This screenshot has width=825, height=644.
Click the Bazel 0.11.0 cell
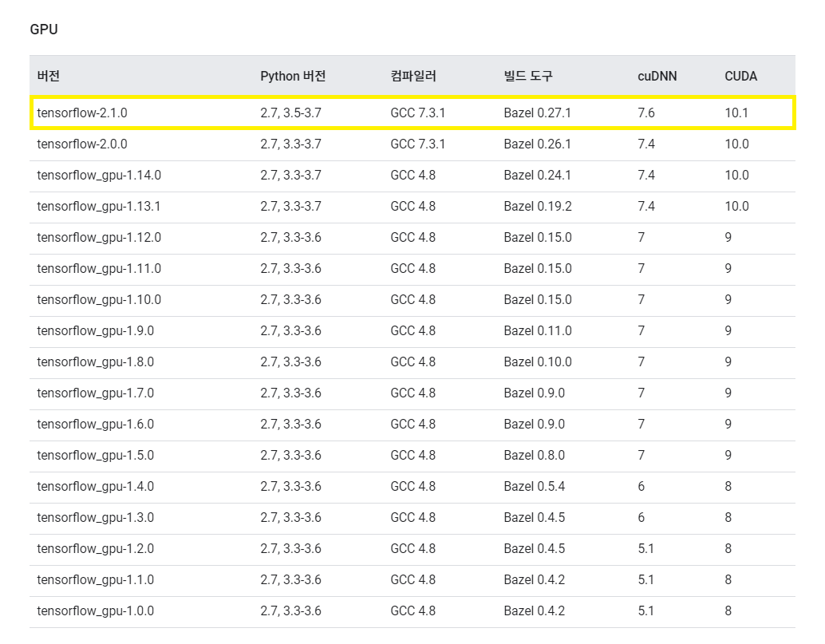coord(538,330)
